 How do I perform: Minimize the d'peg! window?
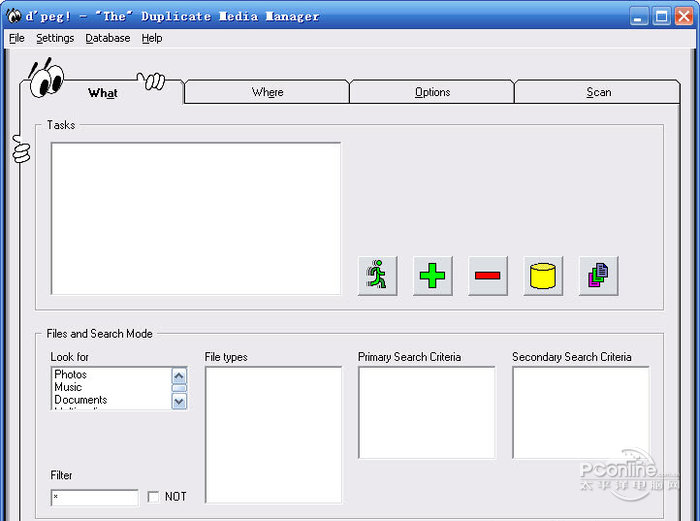[x=639, y=17]
